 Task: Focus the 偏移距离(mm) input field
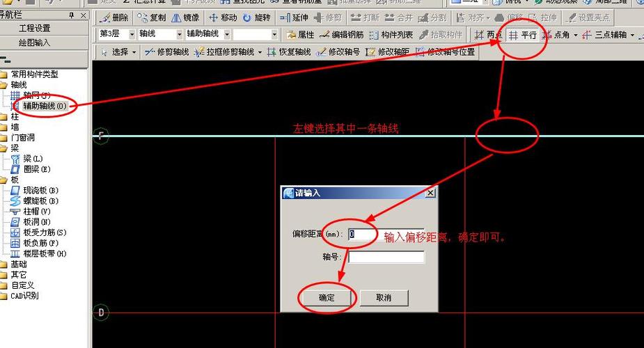pyautogui.click(x=386, y=234)
